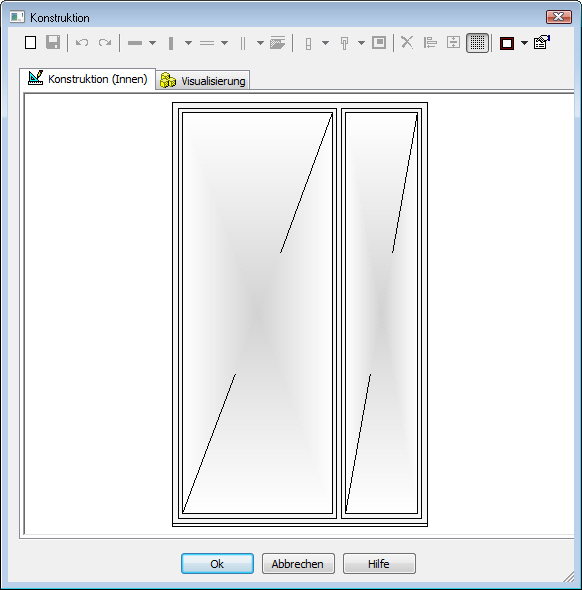Screen dimensions: 582x590
Task: Switch to the Visualisierung tab
Action: (203, 81)
